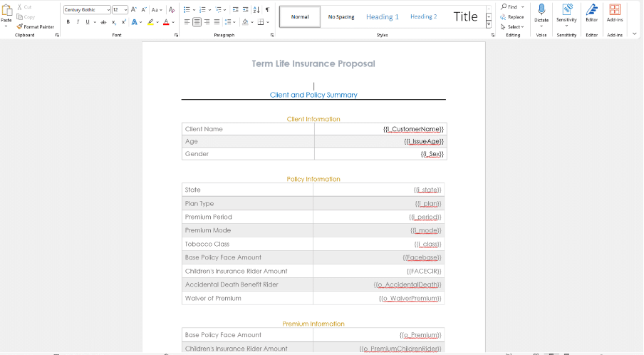Click the Replace button

513,16
